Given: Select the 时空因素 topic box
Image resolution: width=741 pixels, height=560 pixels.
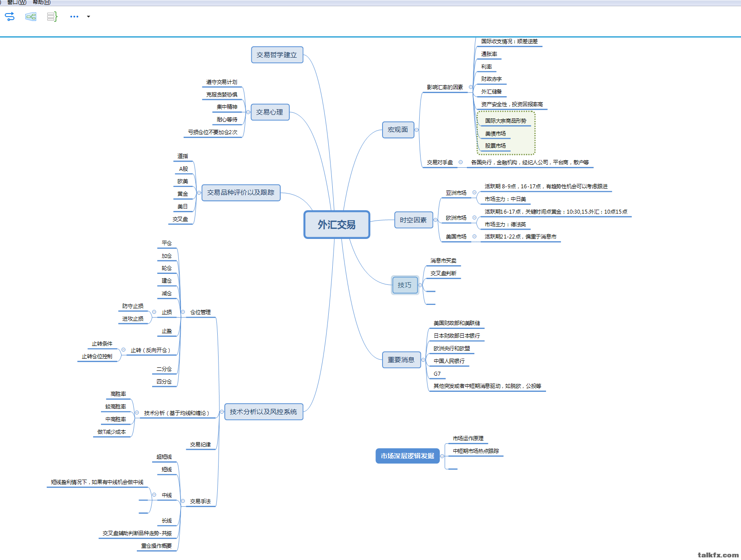Looking at the screenshot, I should [x=414, y=220].
